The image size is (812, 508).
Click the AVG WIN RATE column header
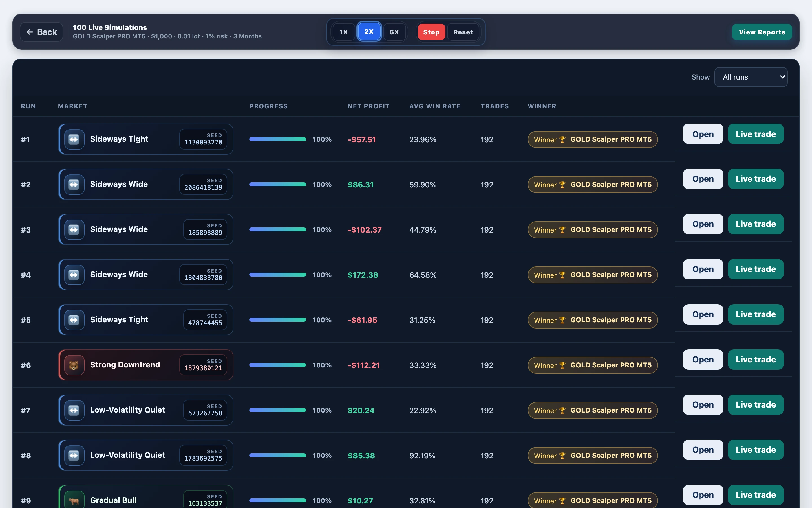[434, 106]
